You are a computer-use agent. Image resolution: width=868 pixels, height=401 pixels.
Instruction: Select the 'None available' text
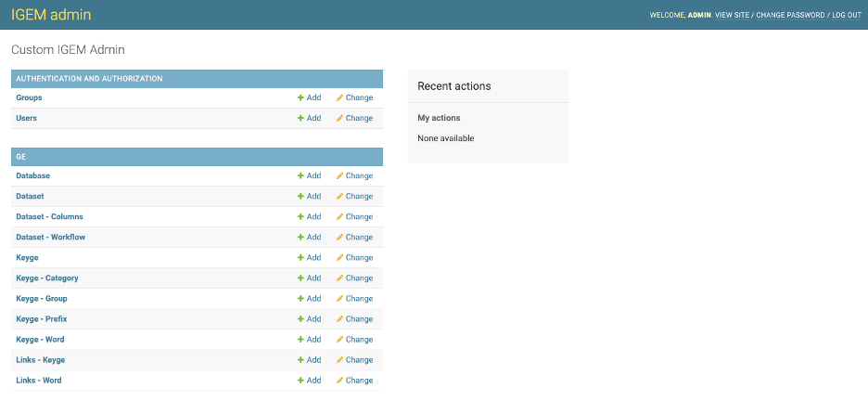click(x=446, y=138)
